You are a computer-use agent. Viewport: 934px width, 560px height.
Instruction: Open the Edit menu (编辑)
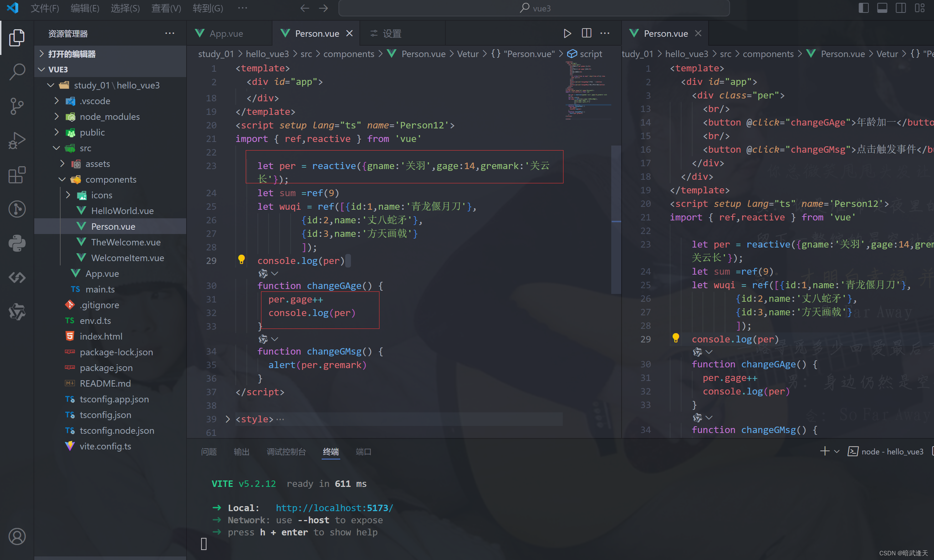(85, 8)
